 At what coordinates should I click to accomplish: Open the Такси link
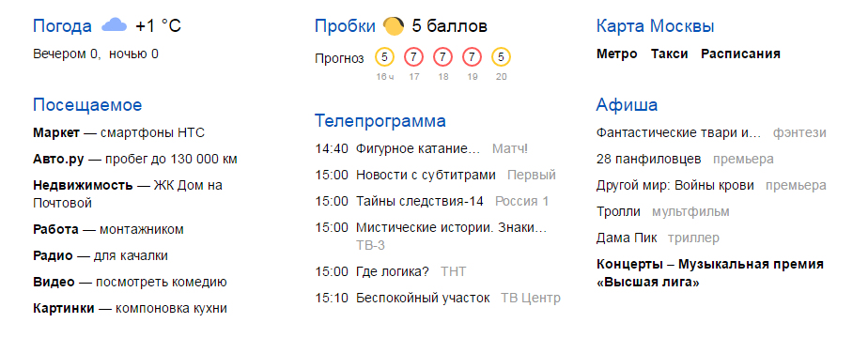669,54
